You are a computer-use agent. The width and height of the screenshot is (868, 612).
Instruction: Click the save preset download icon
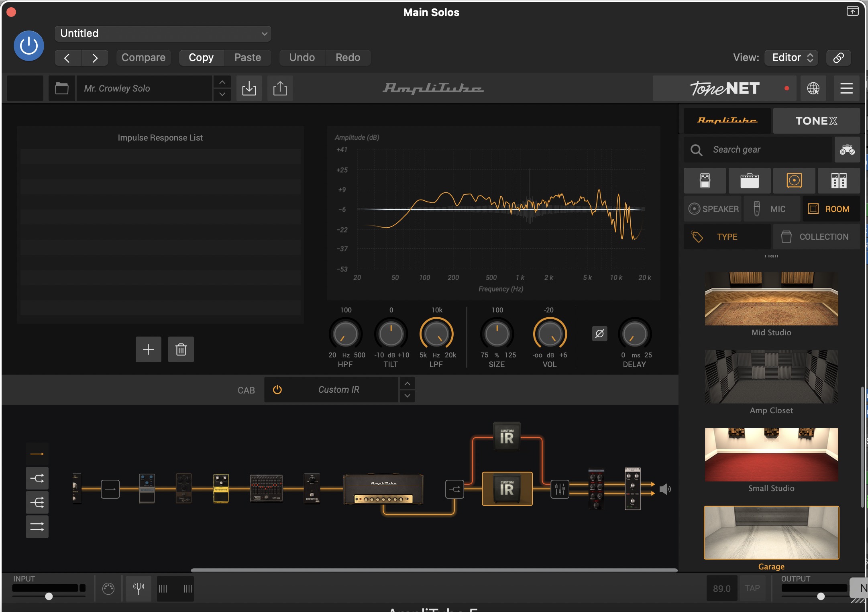pos(249,88)
